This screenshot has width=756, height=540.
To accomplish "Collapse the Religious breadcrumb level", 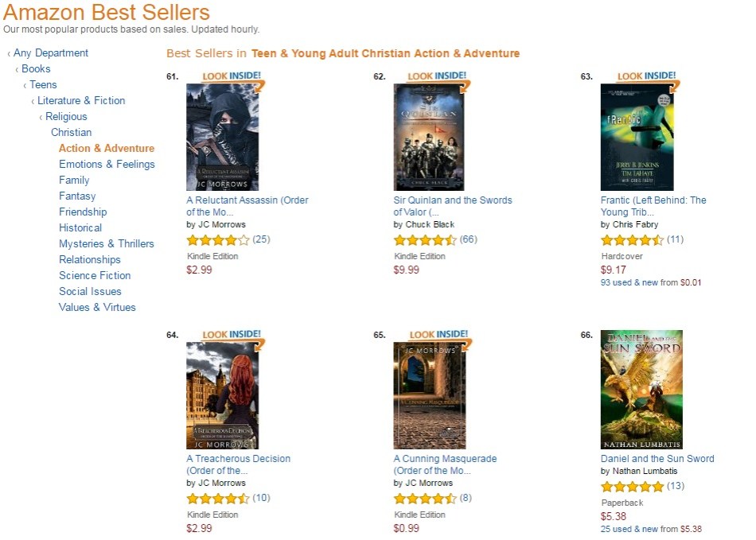I will (65, 116).
